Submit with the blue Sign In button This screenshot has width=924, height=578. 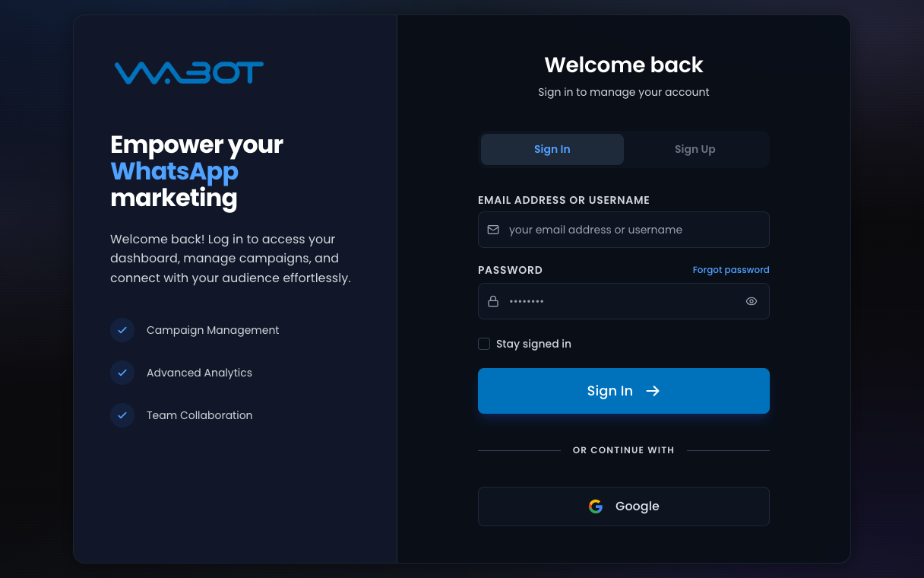(624, 391)
